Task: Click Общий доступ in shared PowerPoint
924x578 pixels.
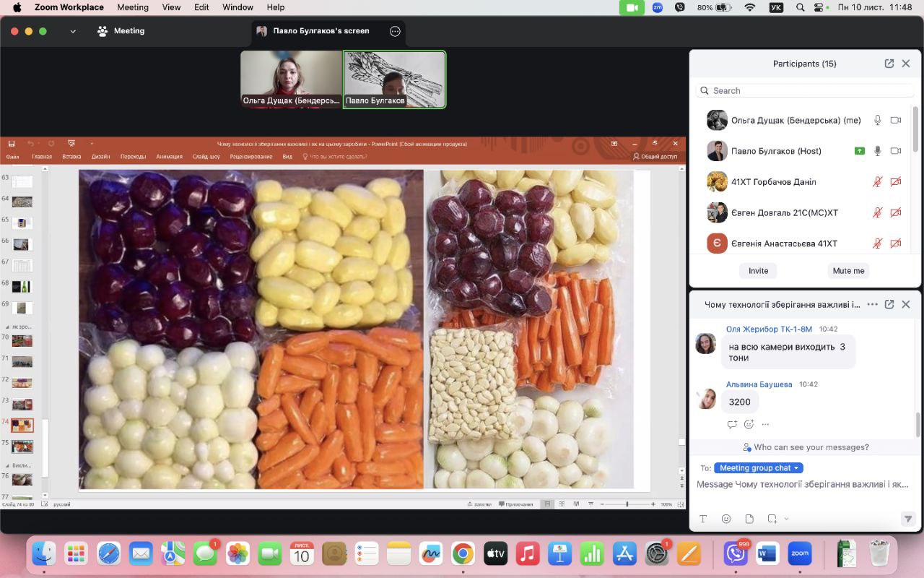Action: click(x=655, y=157)
